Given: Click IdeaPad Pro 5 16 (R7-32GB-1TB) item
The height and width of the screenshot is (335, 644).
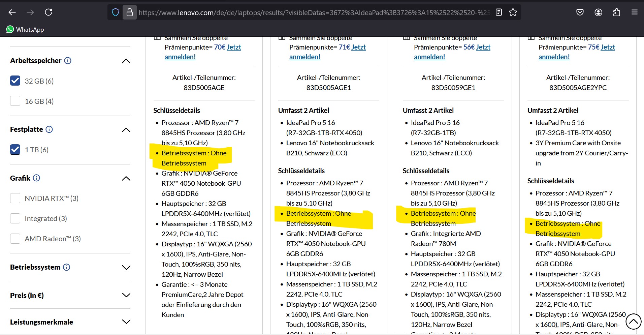Looking at the screenshot, I should click(435, 128).
